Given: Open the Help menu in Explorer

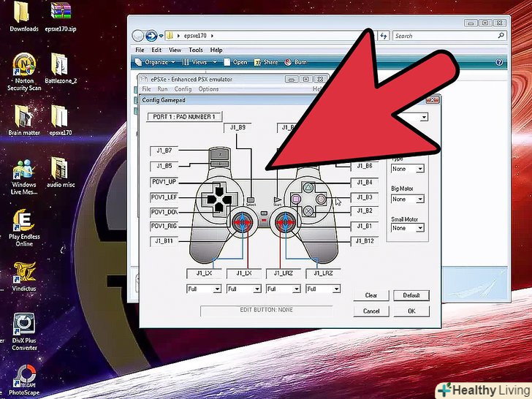Looking at the screenshot, I should [x=216, y=50].
